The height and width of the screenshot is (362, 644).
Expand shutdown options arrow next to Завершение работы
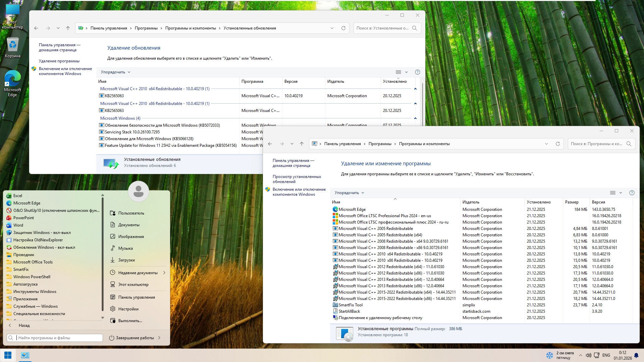[159, 338]
